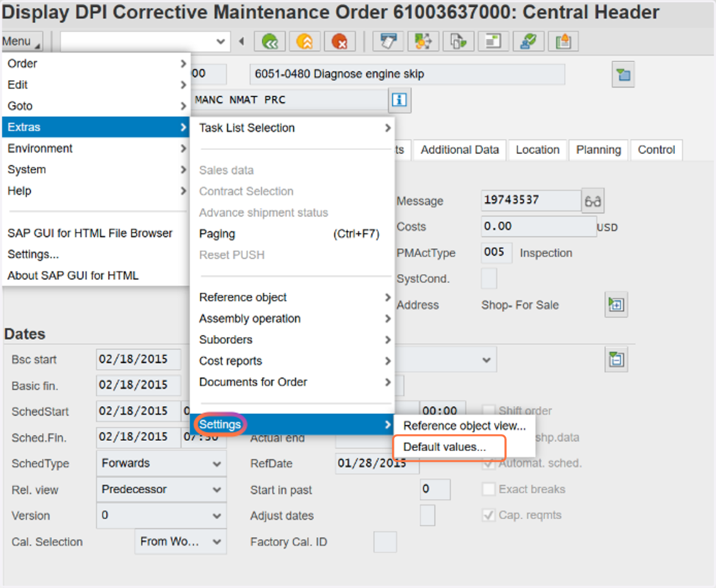
Task: Click the collapse arrow beside command field
Action: [x=242, y=42]
